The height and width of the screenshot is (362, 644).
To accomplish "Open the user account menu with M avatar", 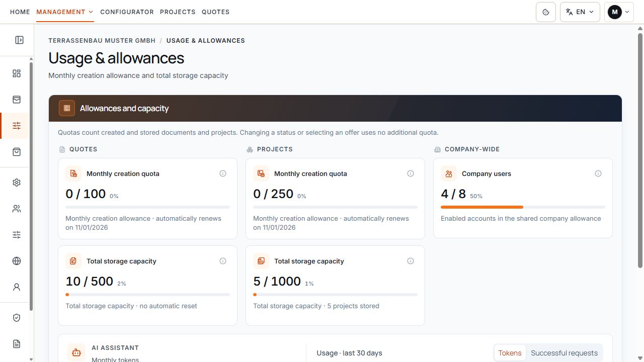I will tap(619, 12).
